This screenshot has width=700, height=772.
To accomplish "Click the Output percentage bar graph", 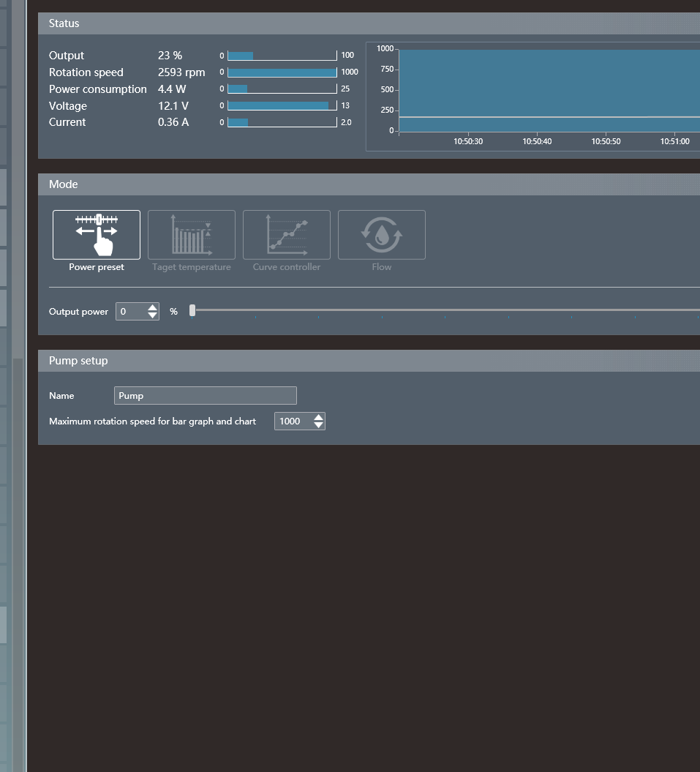I will coord(282,56).
